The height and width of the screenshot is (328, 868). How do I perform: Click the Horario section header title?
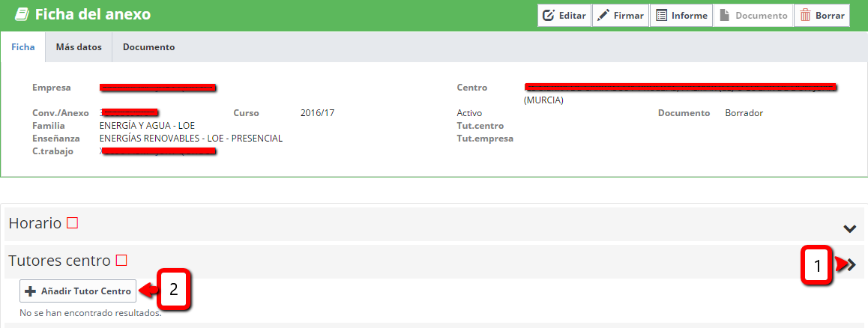(x=34, y=223)
